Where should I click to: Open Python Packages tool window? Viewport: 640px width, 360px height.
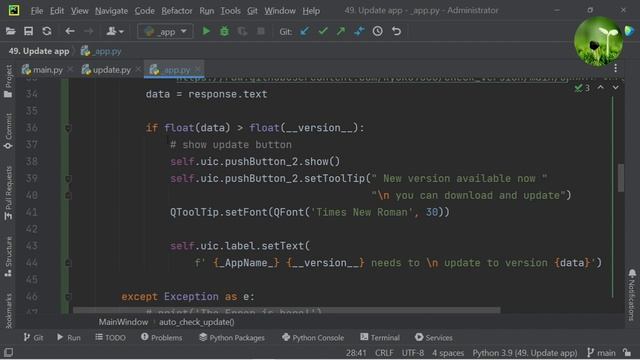tap(232, 338)
